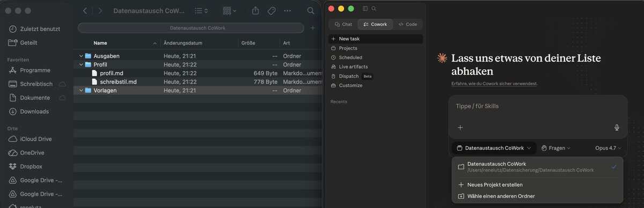Open the Opus 4.7 model dropdown
644x208 pixels.
point(608,148)
